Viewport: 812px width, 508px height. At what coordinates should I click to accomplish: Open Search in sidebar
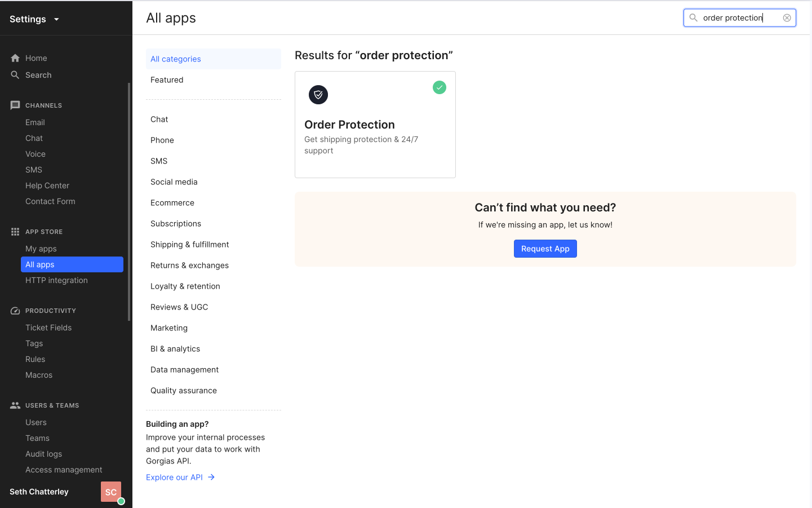[38, 75]
